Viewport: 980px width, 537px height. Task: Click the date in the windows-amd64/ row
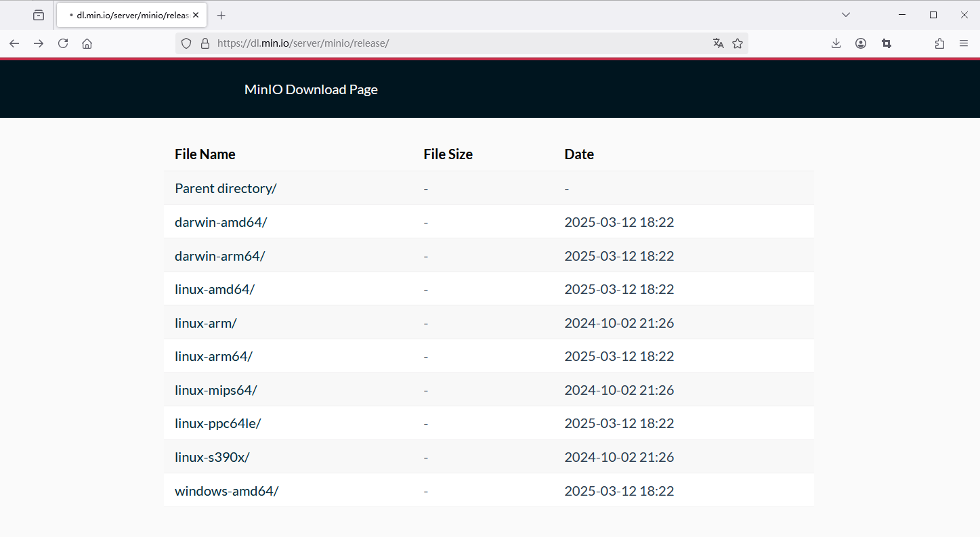[x=620, y=491]
